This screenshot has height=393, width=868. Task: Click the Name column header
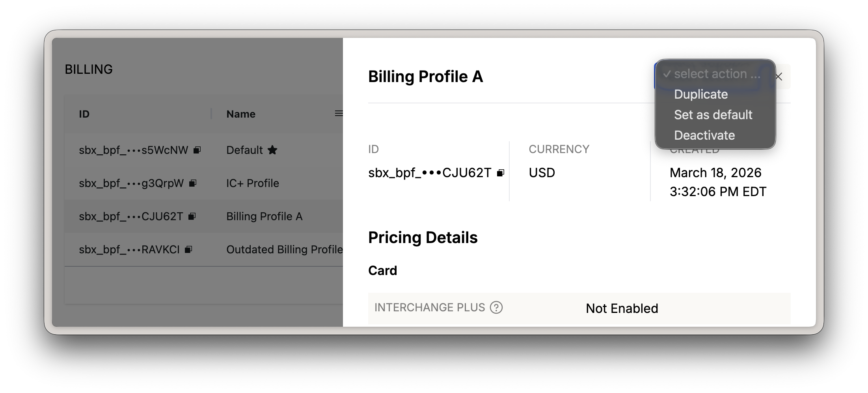point(241,114)
